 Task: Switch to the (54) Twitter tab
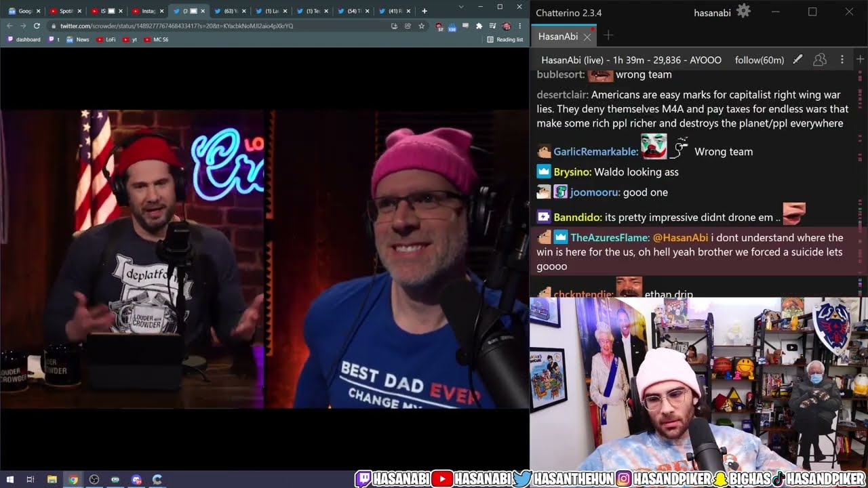coord(353,11)
